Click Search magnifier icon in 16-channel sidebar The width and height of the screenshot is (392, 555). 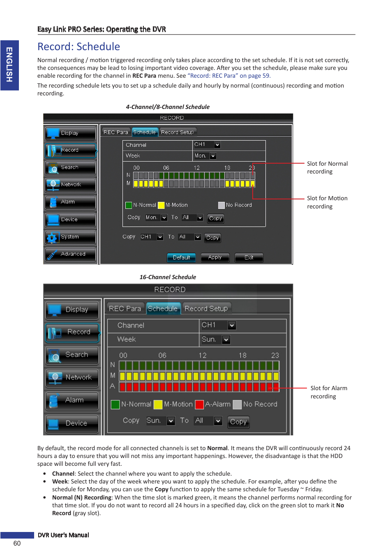55,356
